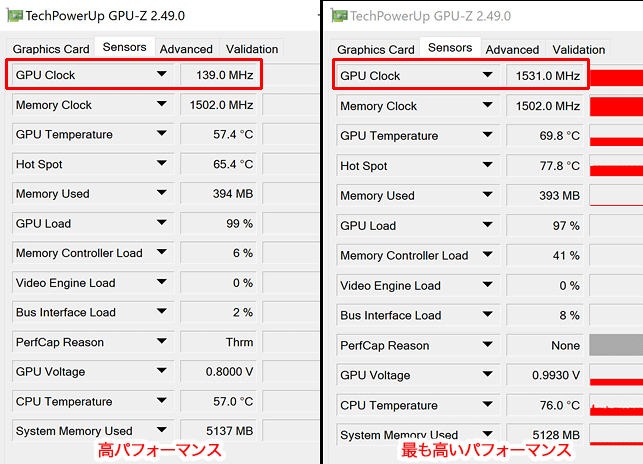643x464 pixels.
Task: Click 57.4 °C GPU Temperature value
Action: 218,135
